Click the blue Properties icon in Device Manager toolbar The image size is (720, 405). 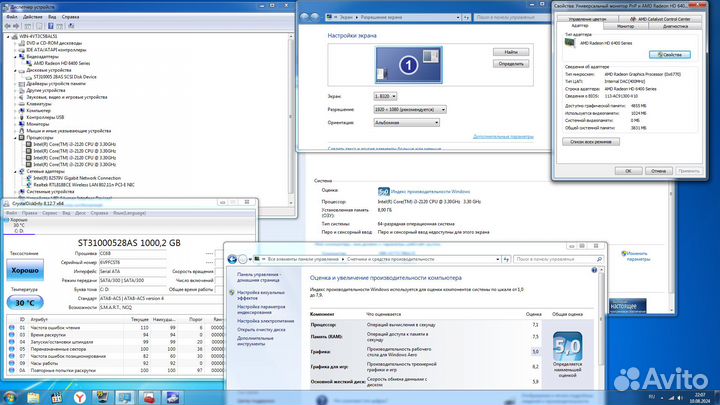click(51, 26)
